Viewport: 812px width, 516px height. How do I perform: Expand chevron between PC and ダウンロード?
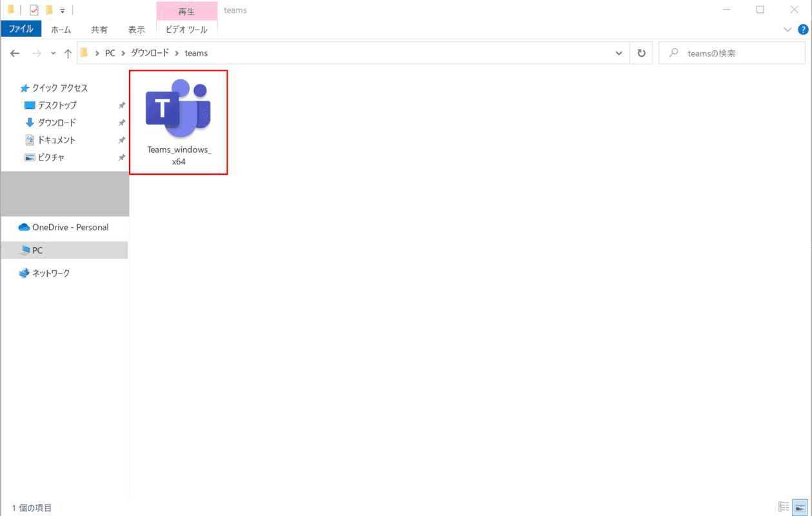pyautogui.click(x=123, y=54)
